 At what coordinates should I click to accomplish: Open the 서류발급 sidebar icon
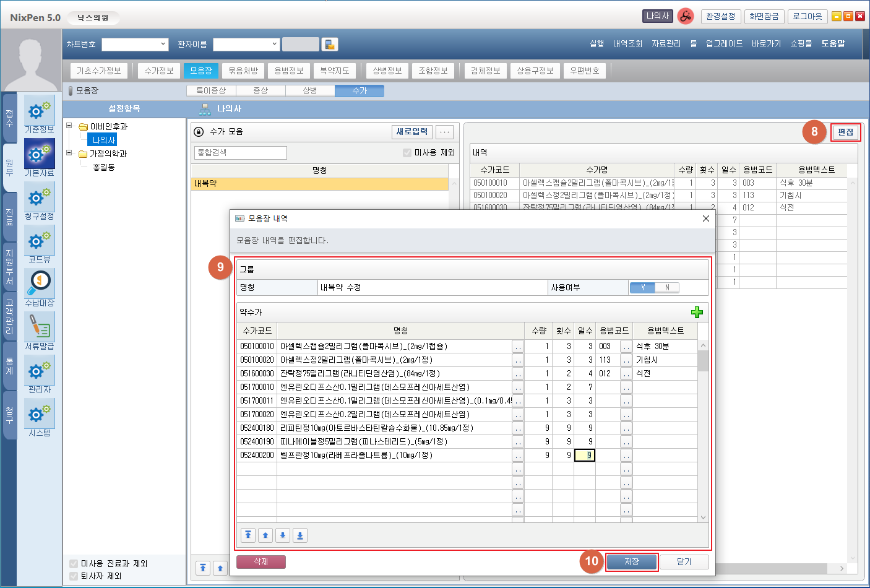click(x=40, y=330)
